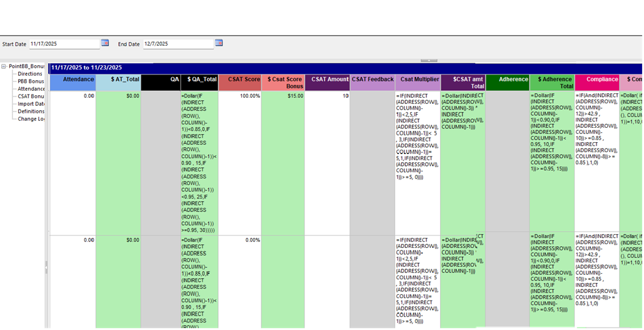Select Directions in the tree
The image size is (644, 330).
[x=30, y=74]
